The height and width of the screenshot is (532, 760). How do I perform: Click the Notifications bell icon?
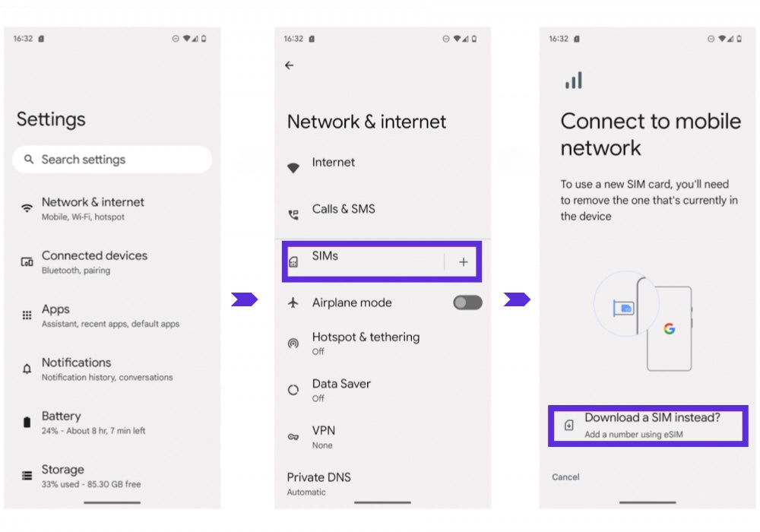point(27,369)
